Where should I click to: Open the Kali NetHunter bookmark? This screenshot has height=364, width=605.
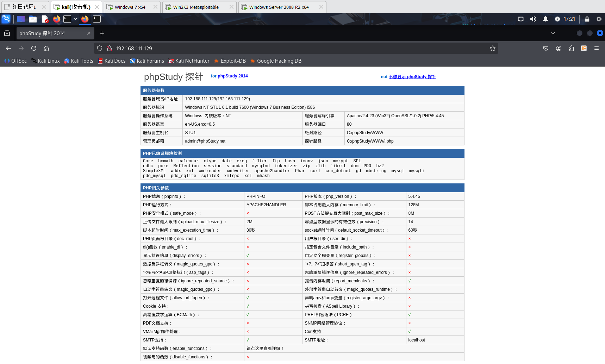(189, 61)
